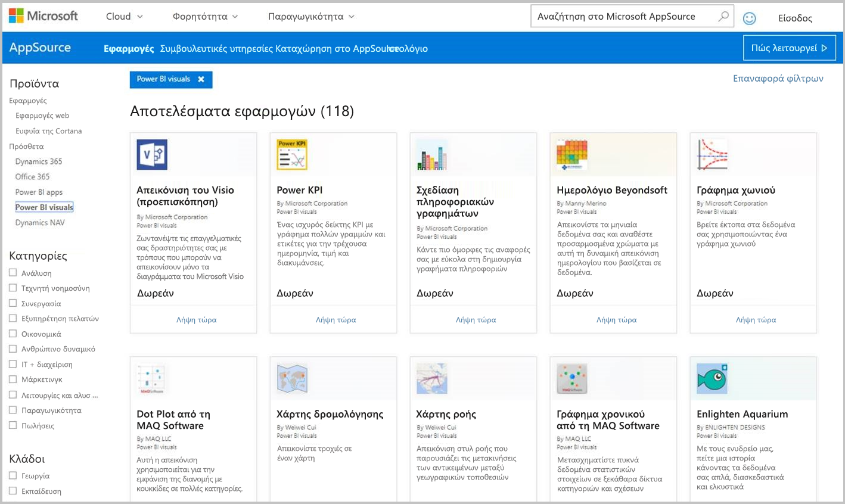The width and height of the screenshot is (845, 504).
Task: Choose Dynamics 365 in sidebar
Action: [39, 161]
